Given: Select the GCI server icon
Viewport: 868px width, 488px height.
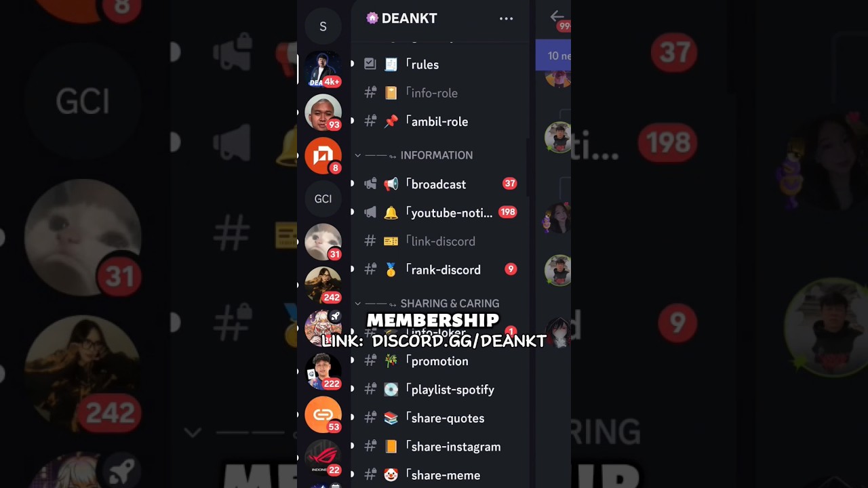Looking at the screenshot, I should click(323, 199).
